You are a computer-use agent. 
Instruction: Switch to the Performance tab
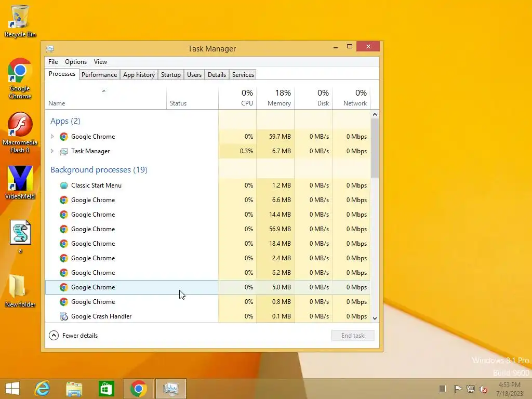tap(99, 75)
